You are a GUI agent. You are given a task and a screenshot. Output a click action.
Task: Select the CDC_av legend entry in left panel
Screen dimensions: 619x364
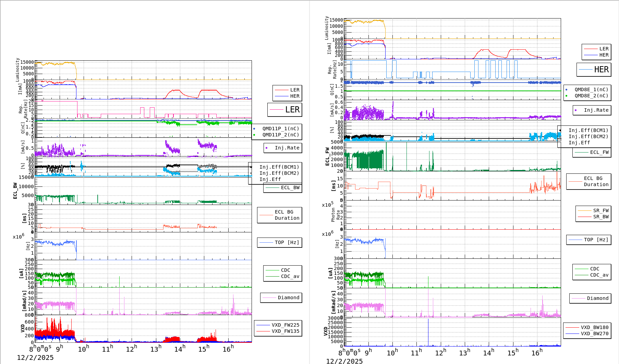click(290, 276)
